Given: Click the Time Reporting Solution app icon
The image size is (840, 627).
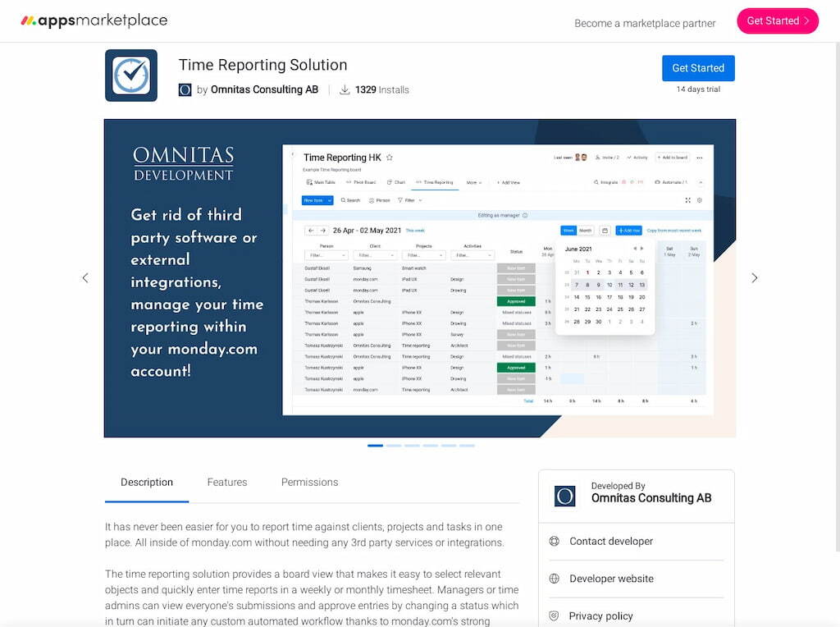Looking at the screenshot, I should (x=131, y=76).
